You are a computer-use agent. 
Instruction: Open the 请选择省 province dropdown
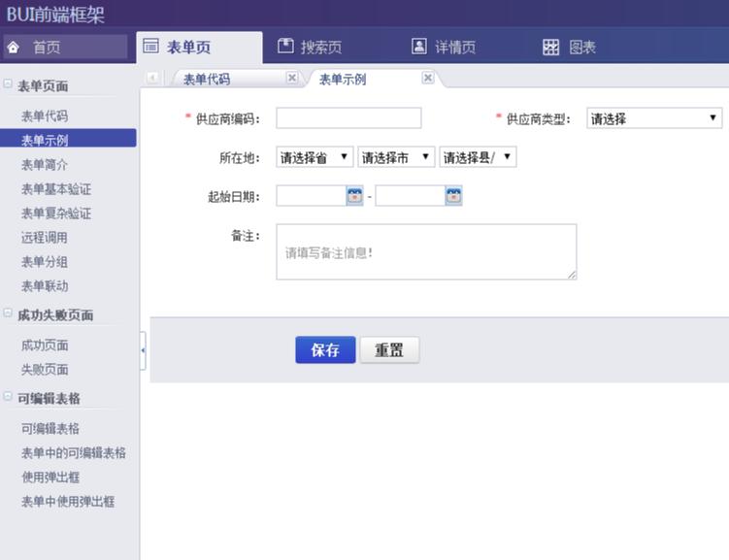[315, 157]
